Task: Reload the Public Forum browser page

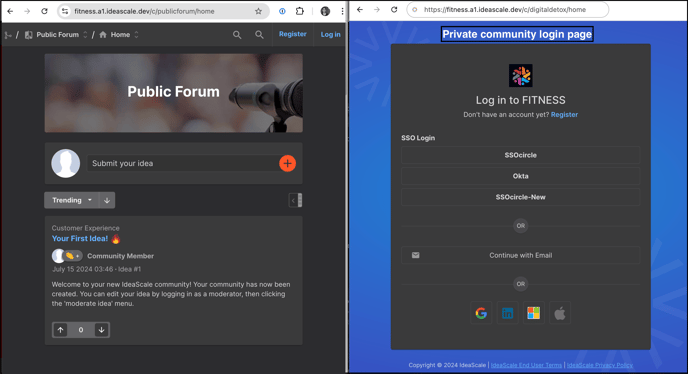Action: (44, 11)
